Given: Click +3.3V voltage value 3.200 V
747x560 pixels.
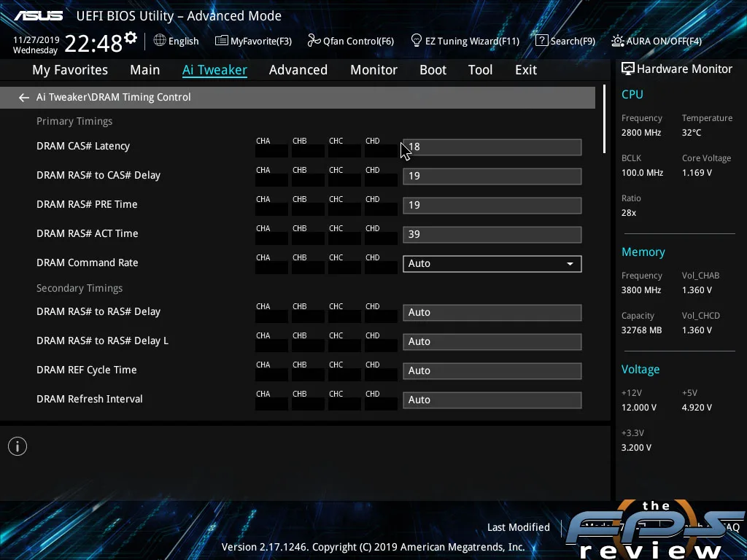Looking at the screenshot, I should (636, 448).
